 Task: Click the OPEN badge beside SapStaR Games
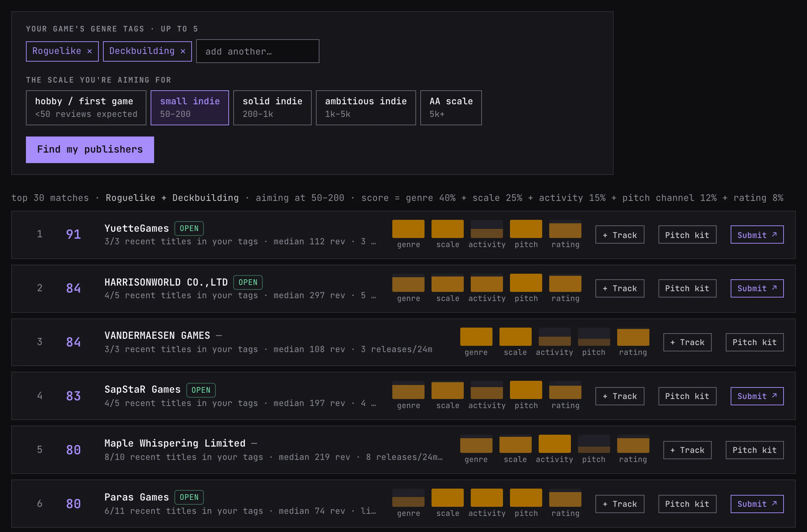pos(201,390)
